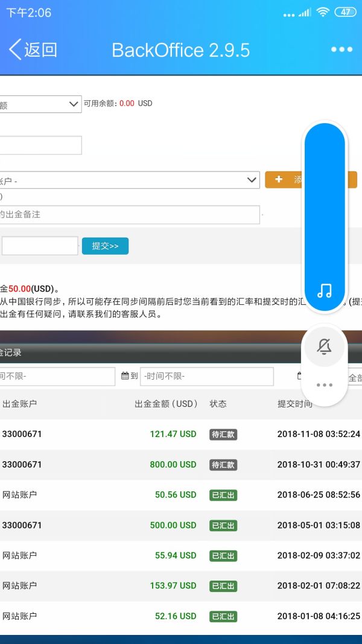This screenshot has height=644, width=362.
Task: Click the 出金备注 remarks input field
Action: click(129, 214)
